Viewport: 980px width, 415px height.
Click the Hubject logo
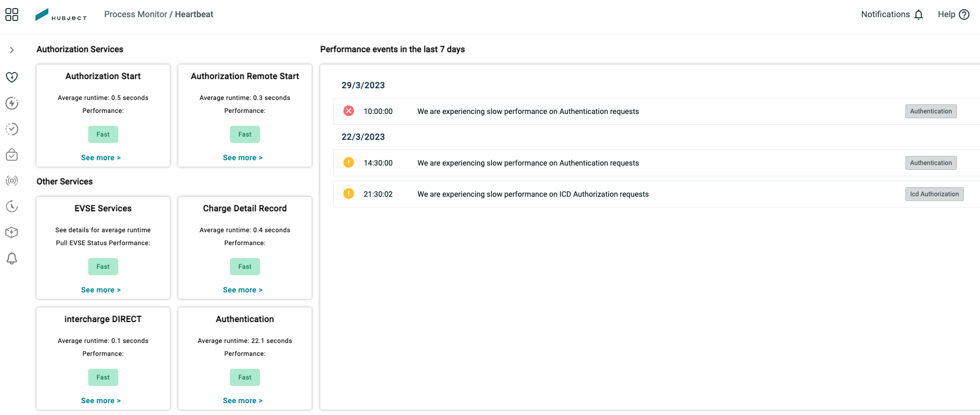61,15
